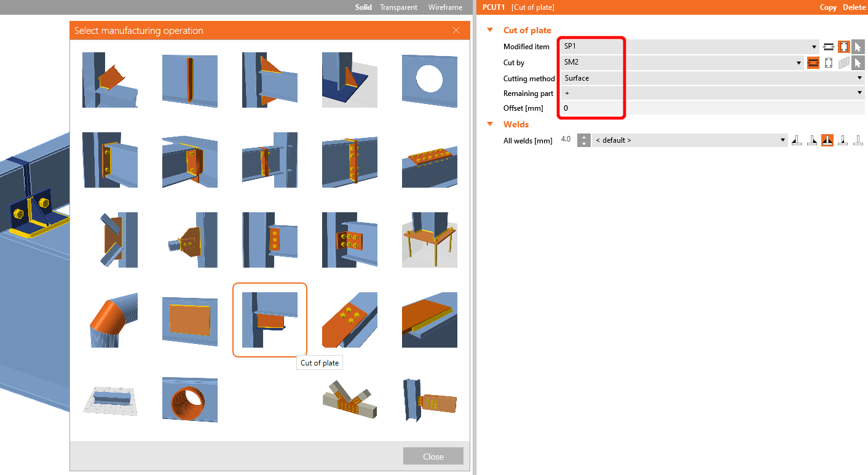Image resolution: width=868 pixels, height=475 pixels.
Task: Collapse the Welds section
Action: pos(490,124)
